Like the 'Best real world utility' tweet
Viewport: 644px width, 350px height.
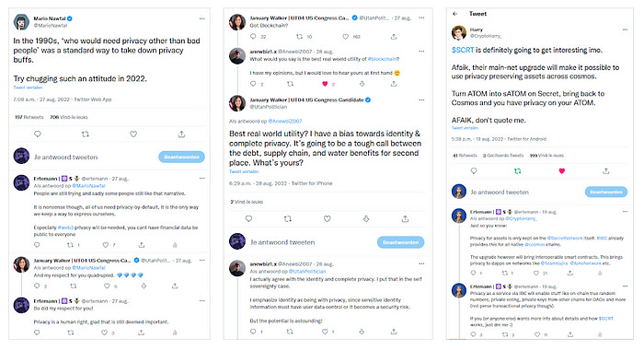coord(327,219)
